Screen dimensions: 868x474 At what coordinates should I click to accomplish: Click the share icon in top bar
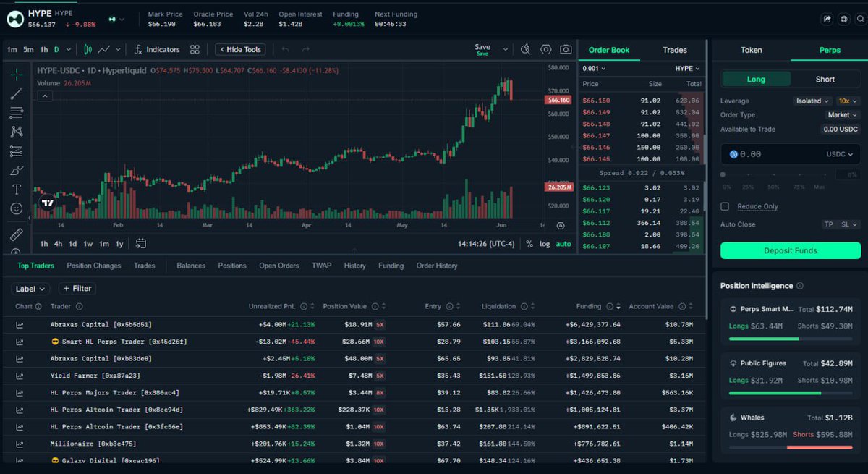tap(828, 19)
